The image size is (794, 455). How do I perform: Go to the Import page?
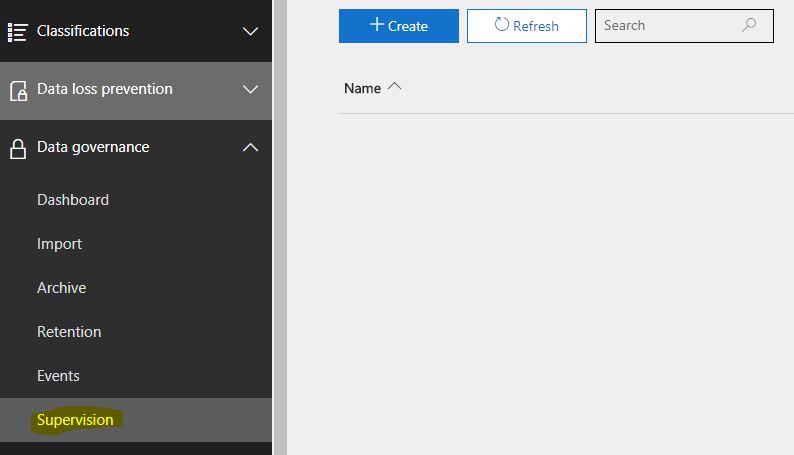(x=59, y=244)
